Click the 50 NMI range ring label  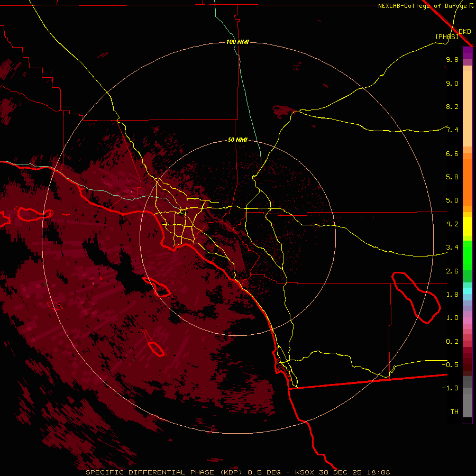237,140
